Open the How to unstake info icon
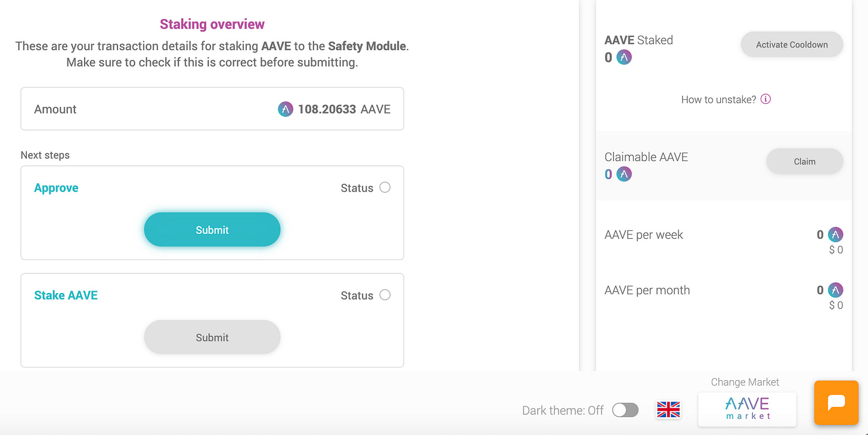This screenshot has width=868, height=435. 766,99
